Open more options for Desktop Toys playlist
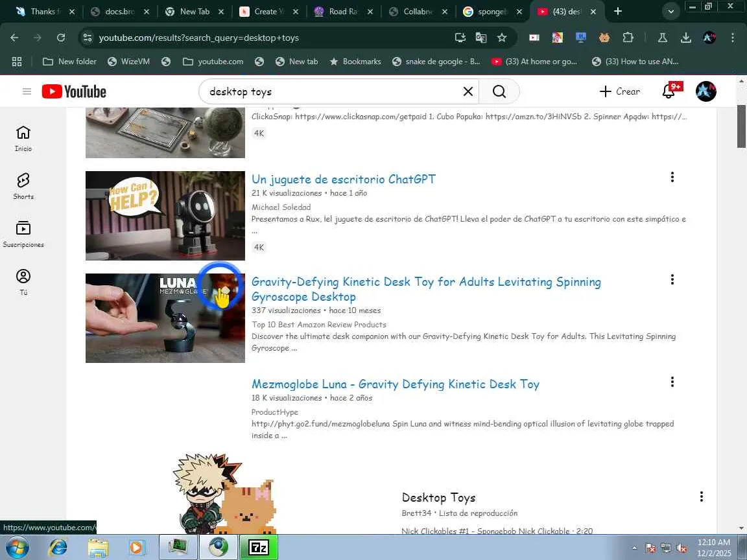This screenshot has height=560, width=747. point(701,496)
